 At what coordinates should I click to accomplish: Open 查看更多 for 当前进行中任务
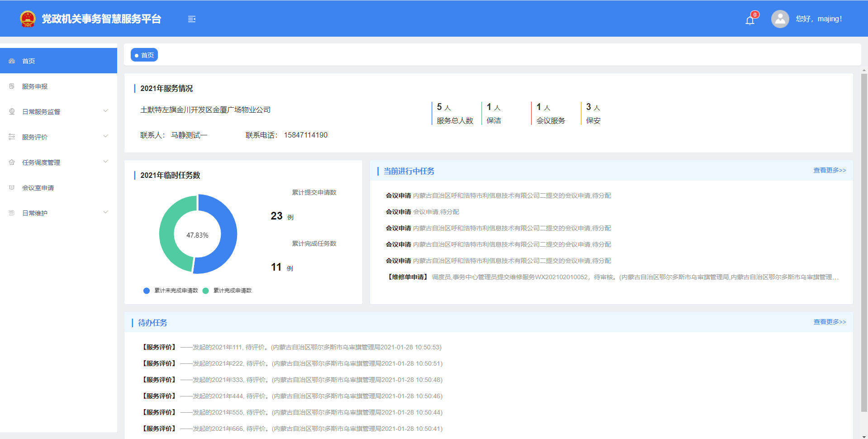tap(829, 170)
